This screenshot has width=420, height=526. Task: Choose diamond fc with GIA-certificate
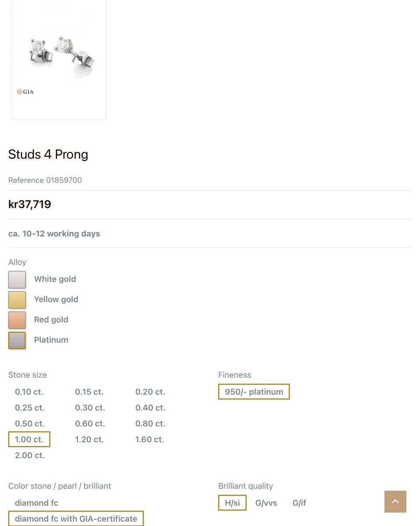pos(76,519)
